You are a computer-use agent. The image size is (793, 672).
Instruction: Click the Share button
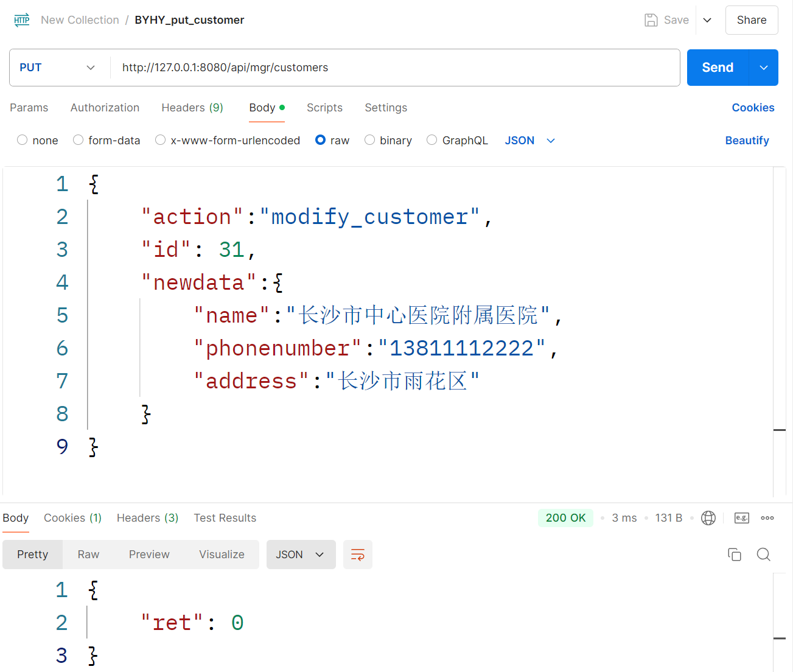coord(752,20)
